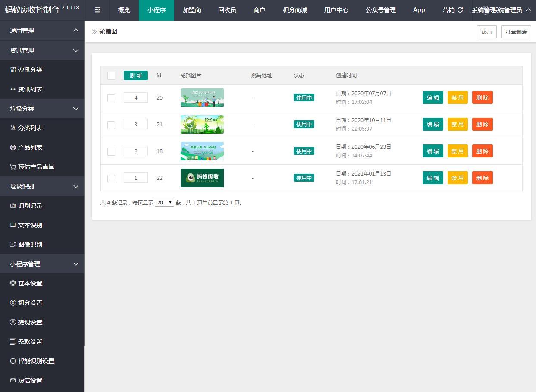
Task: Open the per-page count dropdown showing 20
Action: click(x=164, y=202)
